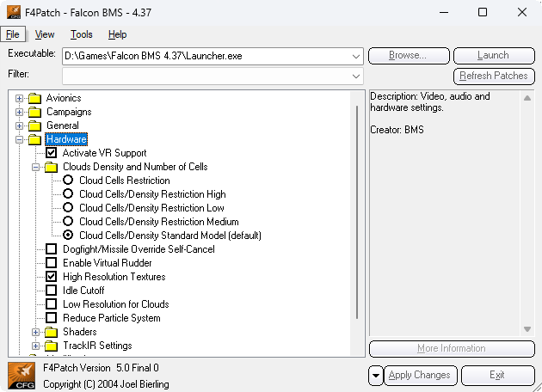Click the Avionics folder icon
The image size is (542, 392).
[34, 99]
